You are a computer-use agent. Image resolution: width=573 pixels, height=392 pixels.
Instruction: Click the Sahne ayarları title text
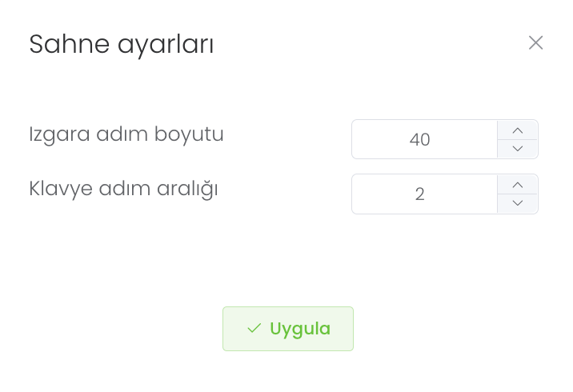click(122, 44)
